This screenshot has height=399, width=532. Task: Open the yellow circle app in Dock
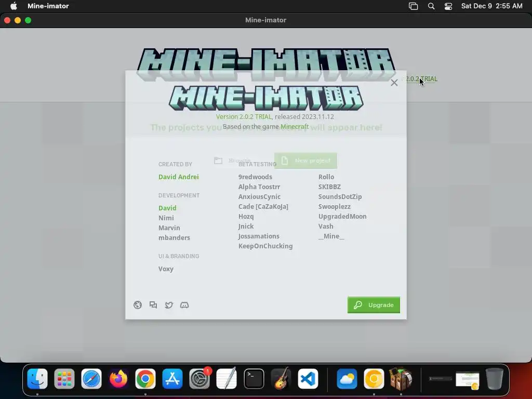point(374,378)
